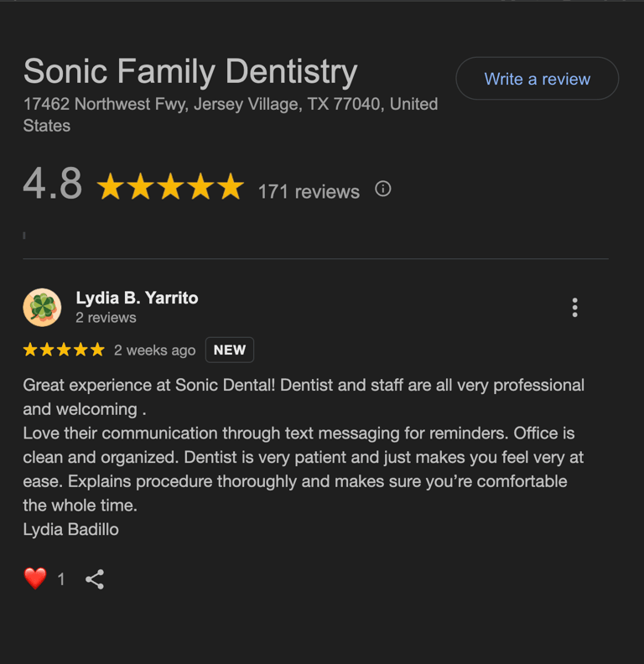Viewport: 644px width, 664px height.
Task: Click the first star of Lydia's review rating
Action: 31,350
